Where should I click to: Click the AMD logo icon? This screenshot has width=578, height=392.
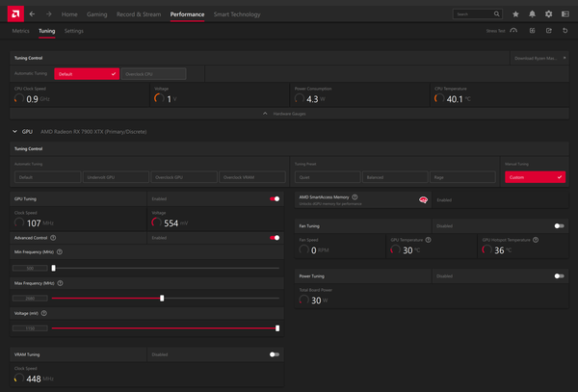13,14
